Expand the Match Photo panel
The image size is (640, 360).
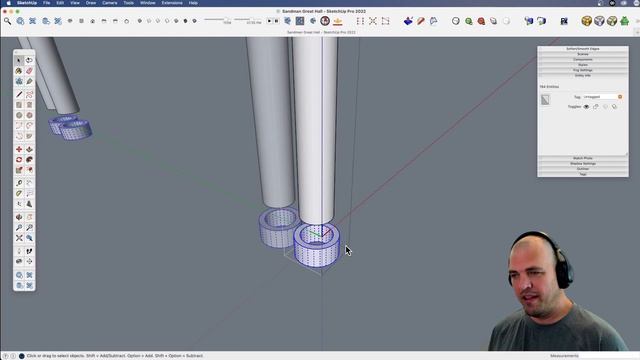point(583,158)
